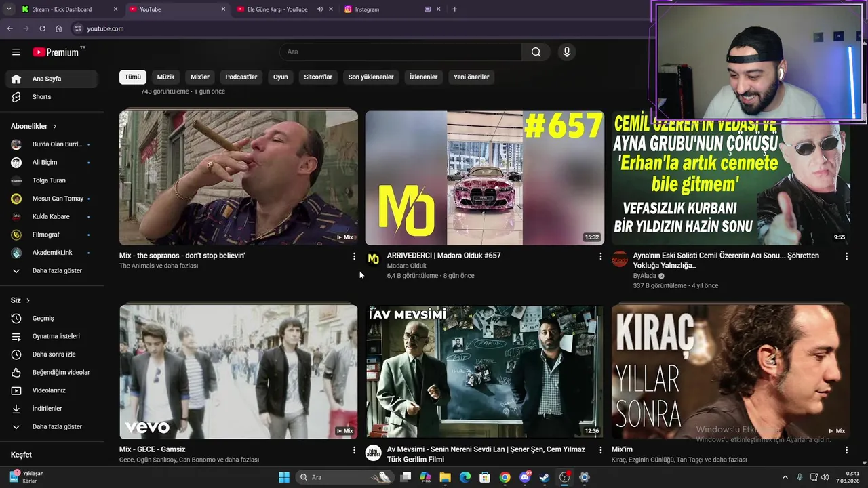Open options for ARRIVEDERCI Madara Olduk video
Viewport: 868px width, 488px height.
pyautogui.click(x=600, y=256)
